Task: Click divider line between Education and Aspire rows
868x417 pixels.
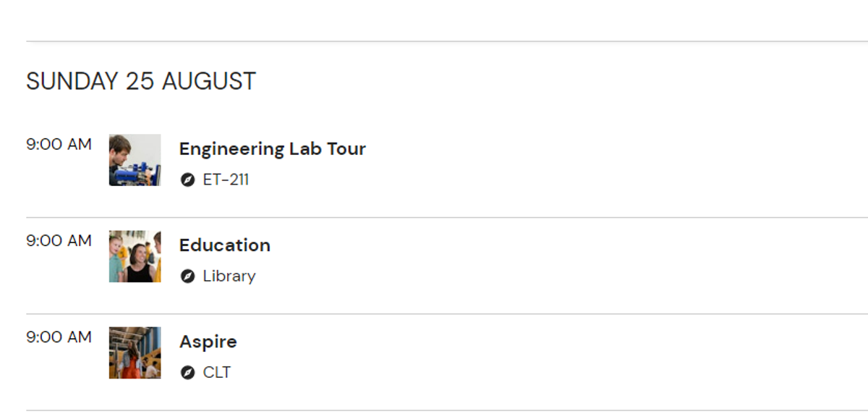Action: [447, 314]
